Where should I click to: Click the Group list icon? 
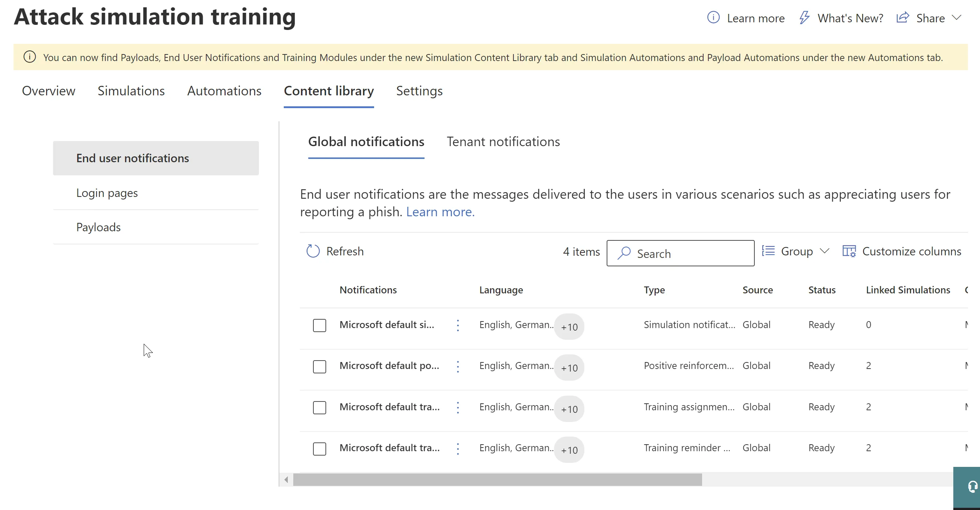769,251
